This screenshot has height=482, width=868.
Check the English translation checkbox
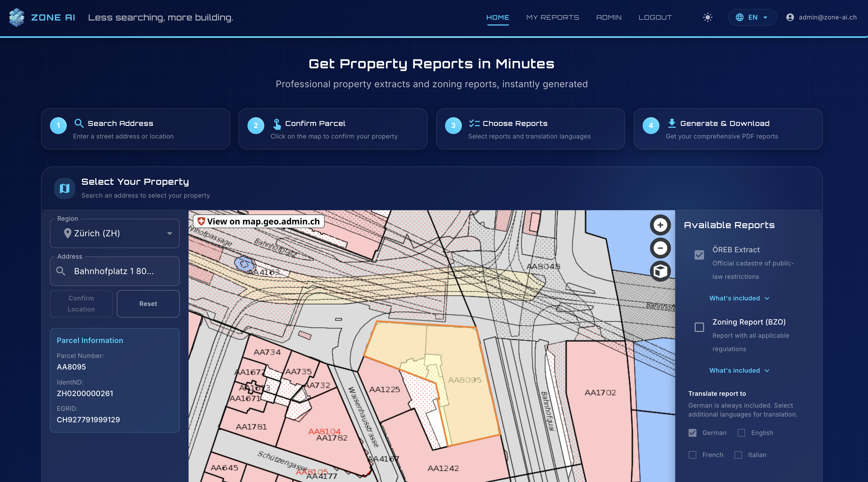[x=741, y=433]
